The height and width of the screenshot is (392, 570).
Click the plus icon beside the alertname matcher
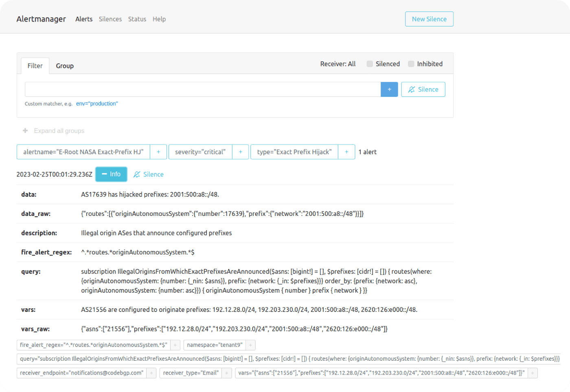158,152
